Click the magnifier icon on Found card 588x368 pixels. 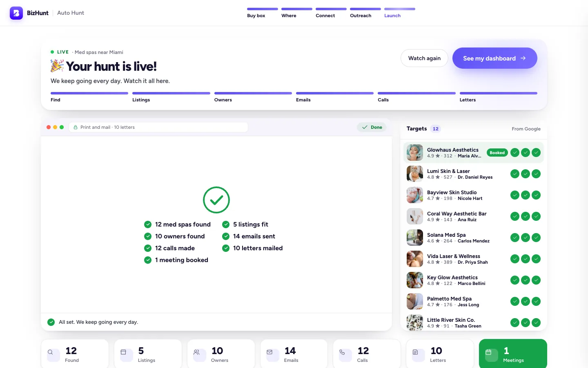click(51, 352)
